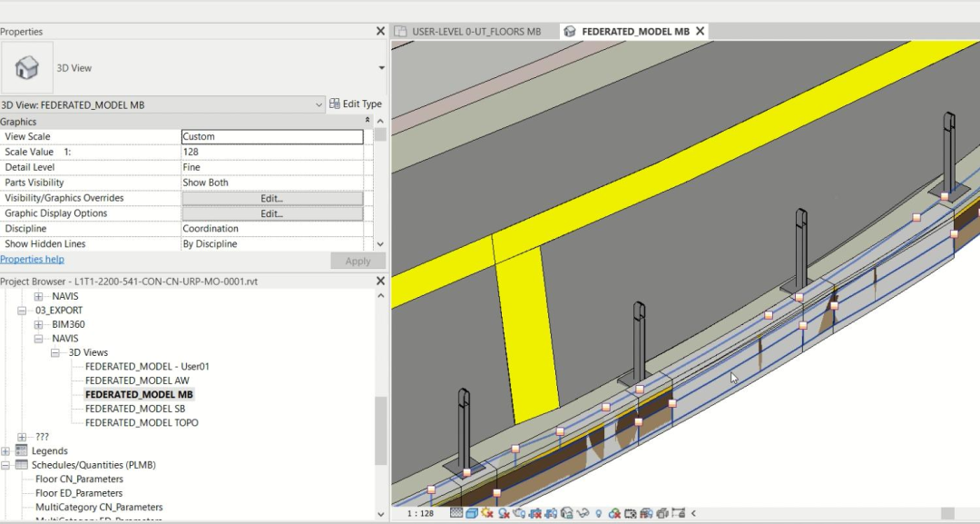
Task: Switch to USER-LEVEL 0-UT_FLOORS MB tab
Action: 475,31
